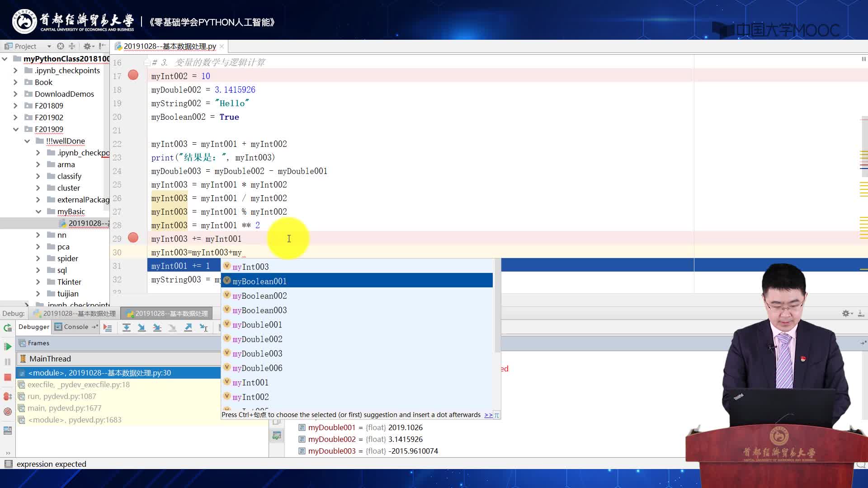Choose myDouble006 completion suggestion
The image size is (868, 488).
[357, 368]
